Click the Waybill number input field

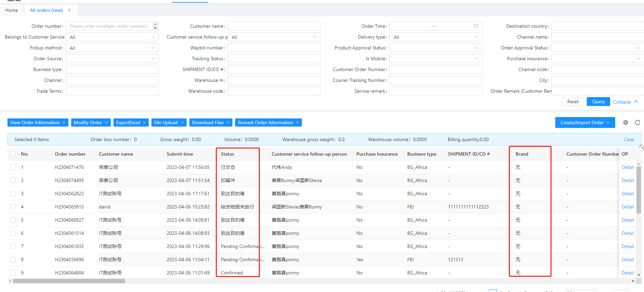pos(274,48)
